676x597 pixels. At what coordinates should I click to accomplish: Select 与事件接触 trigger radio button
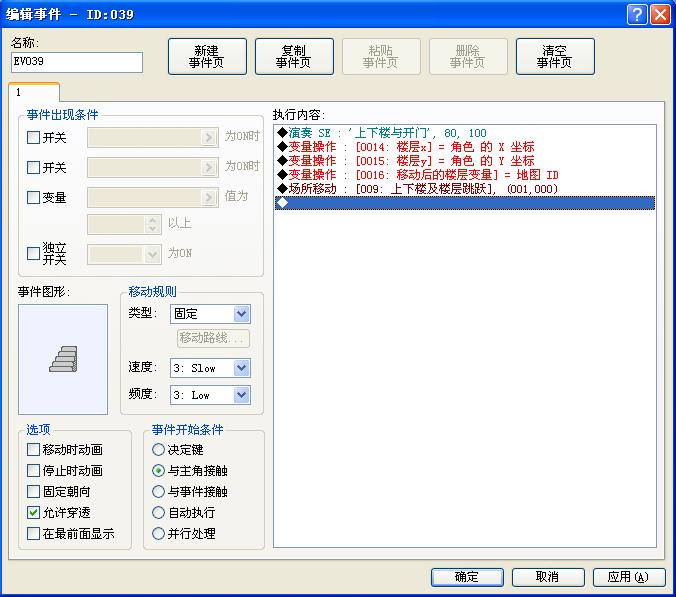(x=158, y=491)
